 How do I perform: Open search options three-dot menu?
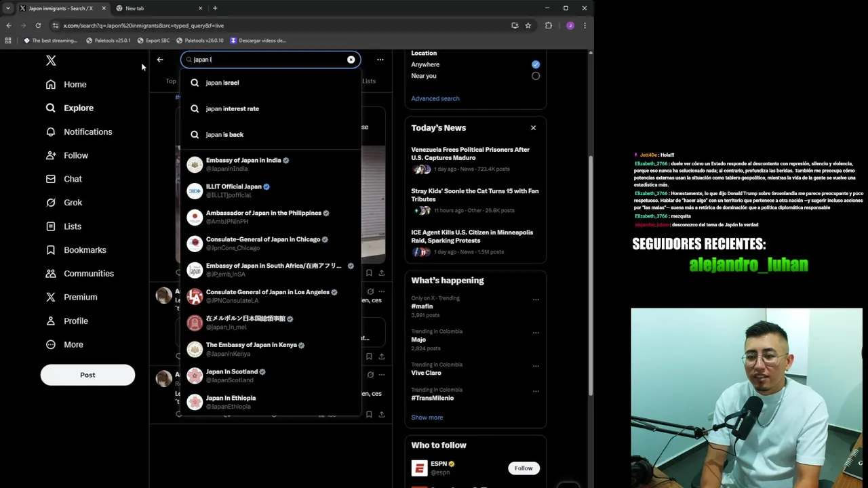[x=380, y=60]
